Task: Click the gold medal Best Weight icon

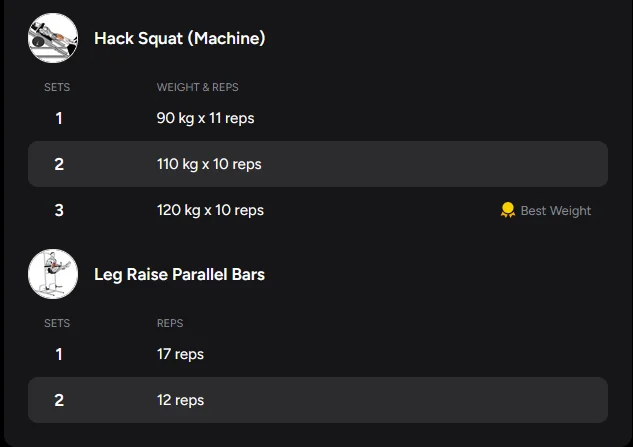Action: [x=507, y=210]
